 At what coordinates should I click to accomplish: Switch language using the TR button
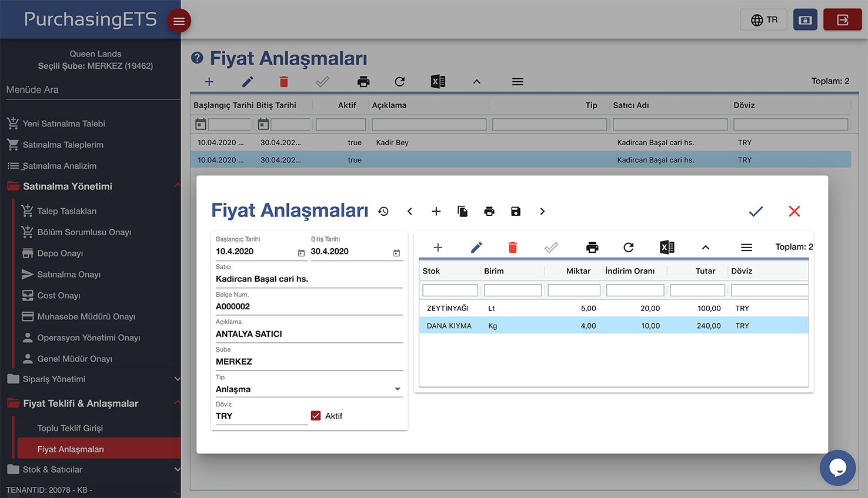coord(764,20)
